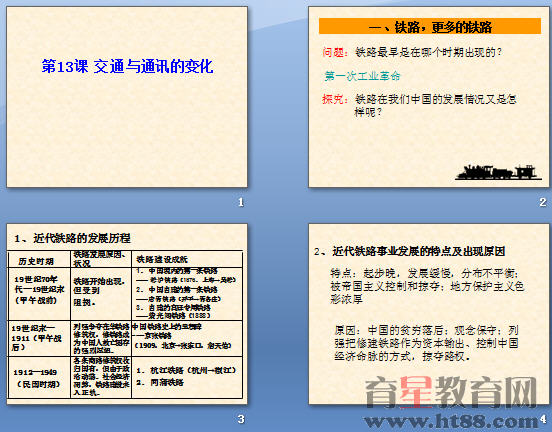The image size is (552, 432).
Task: Select slide 1 thumbnail titled 第13课
Action: click(x=127, y=97)
